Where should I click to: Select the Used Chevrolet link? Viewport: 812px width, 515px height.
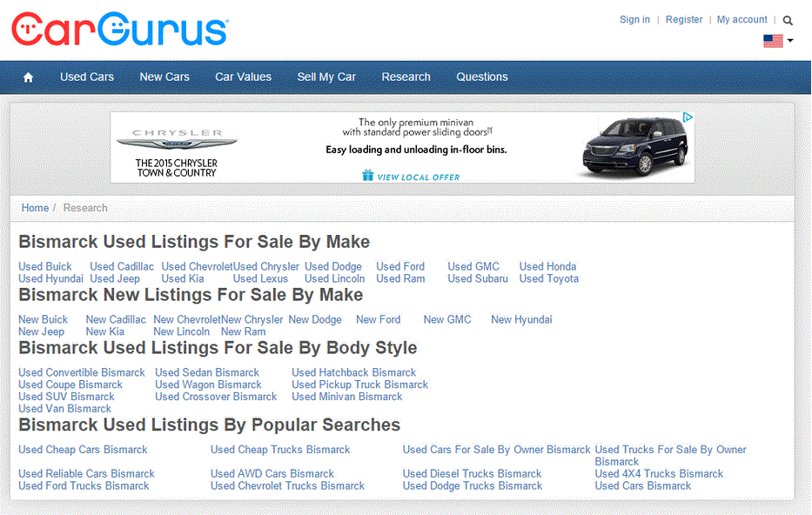198,266
